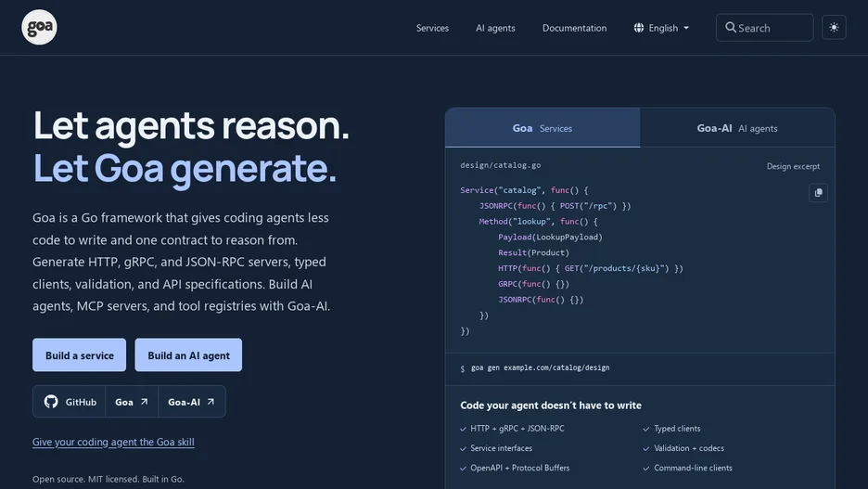Screen dimensions: 868x489
Task: Open the GitHub link button
Action: 70,402
